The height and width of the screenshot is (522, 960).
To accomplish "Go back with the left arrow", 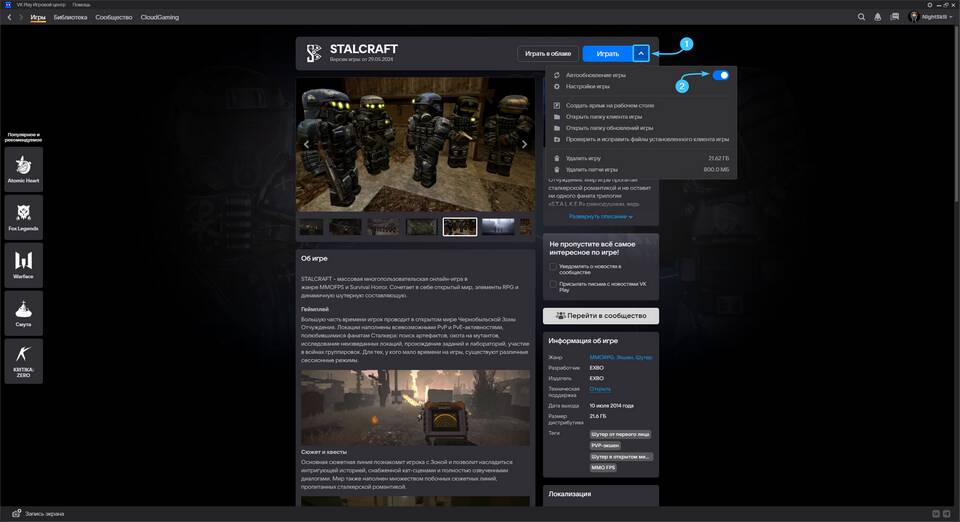I will [x=9, y=17].
